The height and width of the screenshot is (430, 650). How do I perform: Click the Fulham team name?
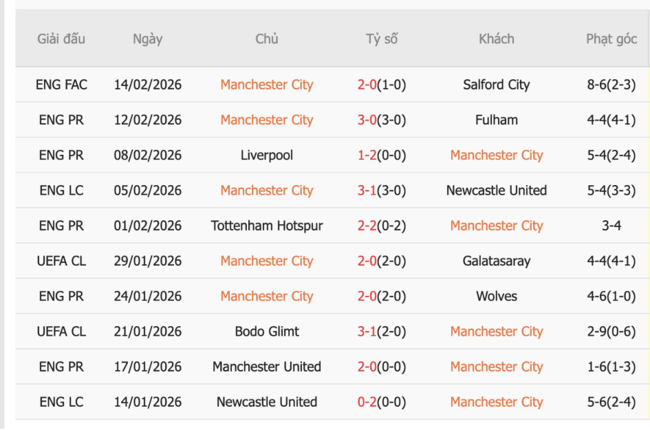point(496,120)
